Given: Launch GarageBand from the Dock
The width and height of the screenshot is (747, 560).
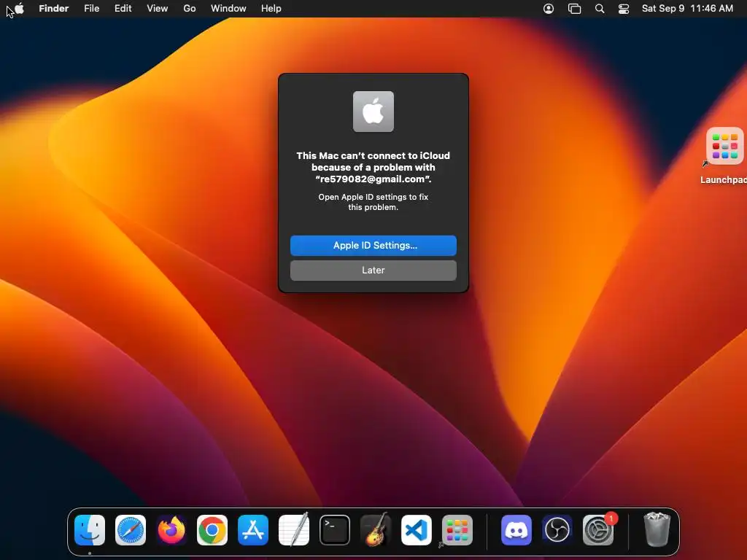Looking at the screenshot, I should [x=376, y=530].
